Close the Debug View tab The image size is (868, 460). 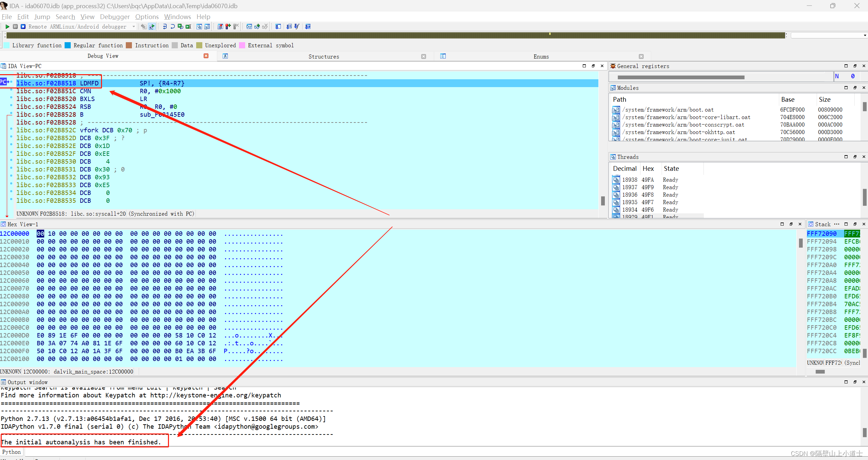coord(206,56)
